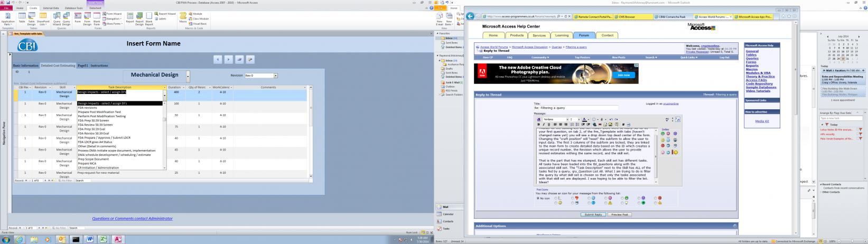The width and height of the screenshot is (868, 244).
Task: Go to next record with right-arrow button
Action: pos(229,60)
